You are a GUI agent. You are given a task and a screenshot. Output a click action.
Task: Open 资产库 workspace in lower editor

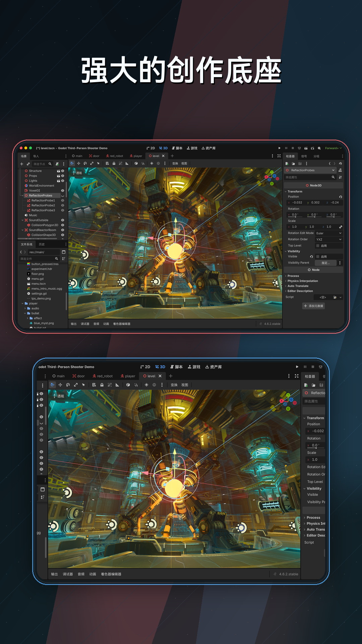pos(214,367)
